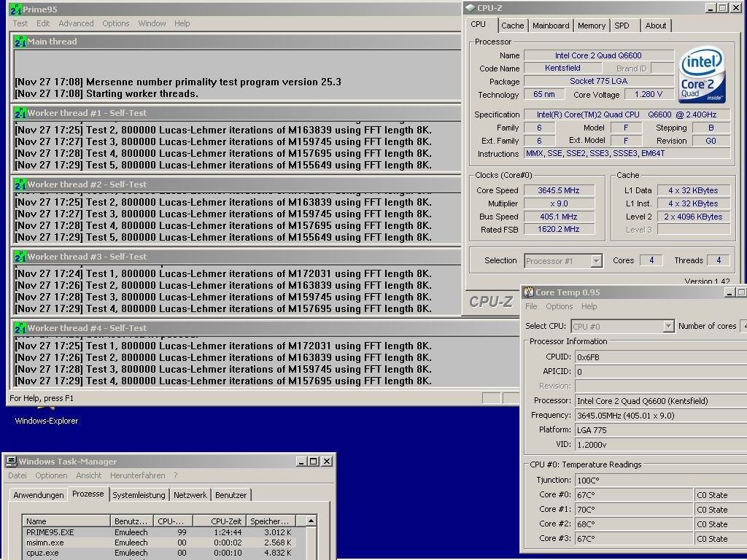Image resolution: width=747 pixels, height=560 pixels.
Task: Click the Worker thread #3 window icon
Action: [x=20, y=257]
